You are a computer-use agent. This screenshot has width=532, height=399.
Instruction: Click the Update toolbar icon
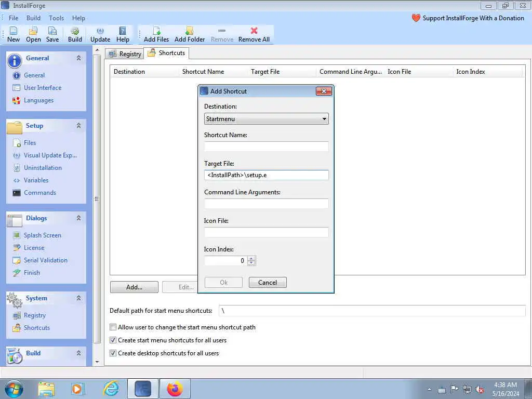point(100,34)
